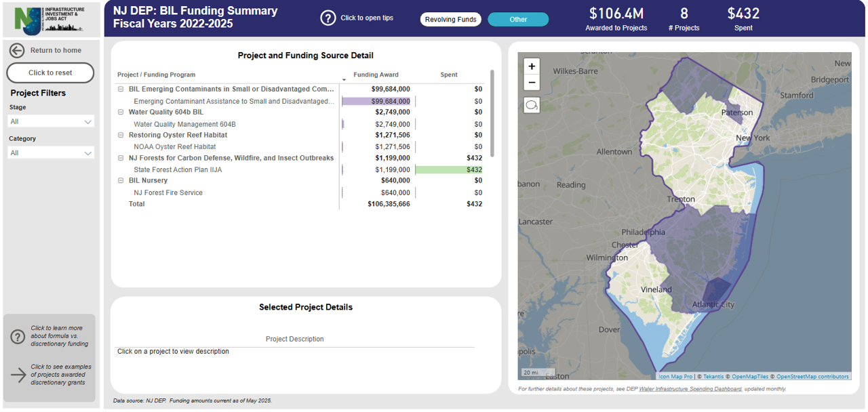Open the Stage filter dropdown

51,120
